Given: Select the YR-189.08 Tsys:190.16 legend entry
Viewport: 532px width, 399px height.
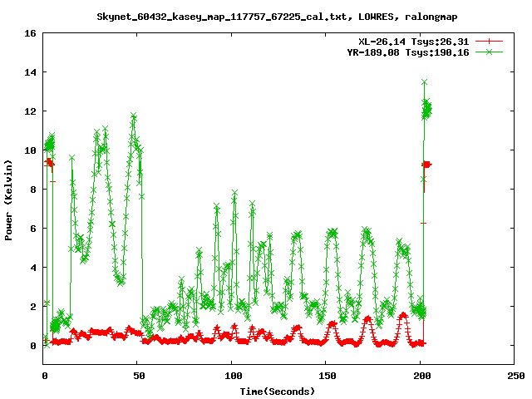Looking at the screenshot, I should pos(408,52).
